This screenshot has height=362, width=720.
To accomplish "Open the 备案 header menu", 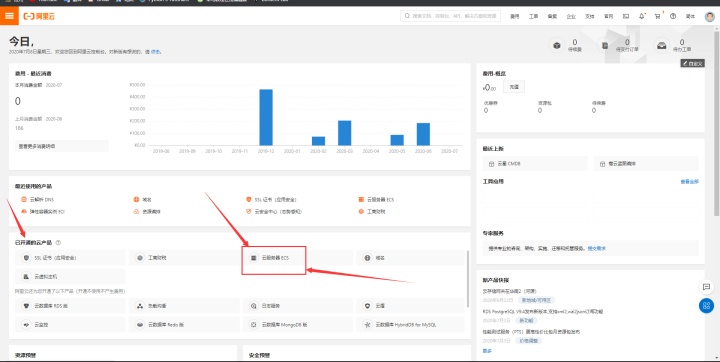I will [x=552, y=17].
